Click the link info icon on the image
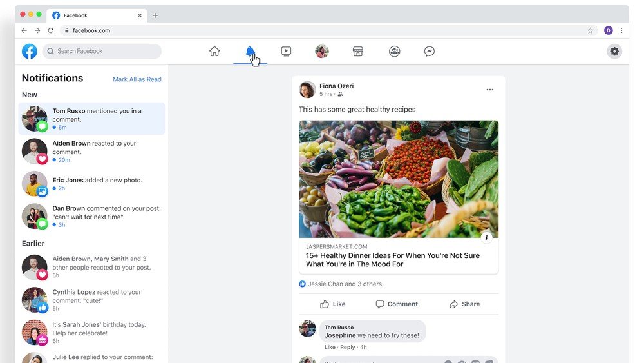Screen dimensions: 644x363 (486, 238)
